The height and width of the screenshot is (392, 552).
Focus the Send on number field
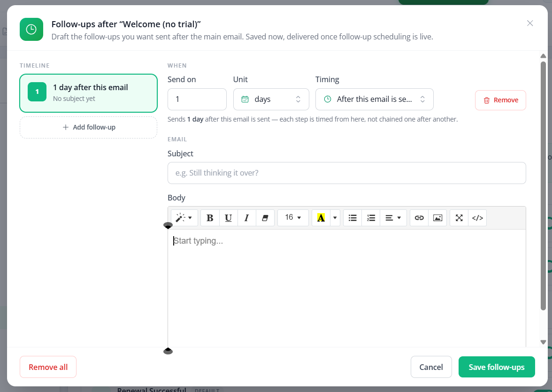pos(197,100)
